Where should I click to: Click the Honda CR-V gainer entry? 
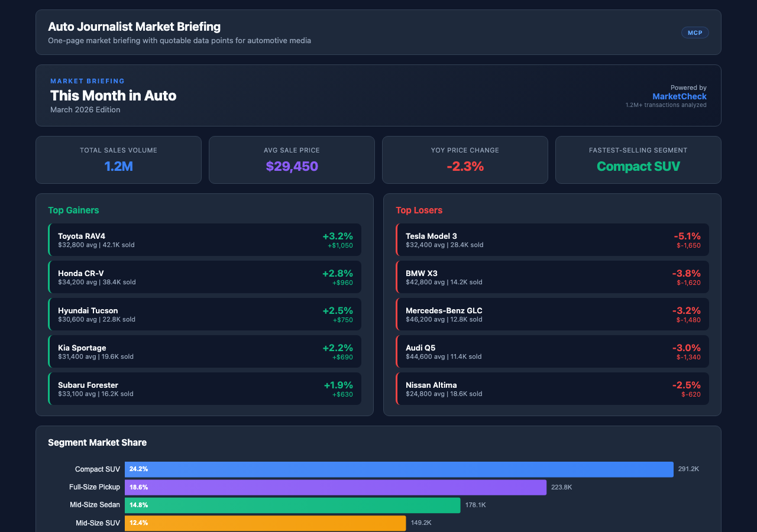(205, 277)
